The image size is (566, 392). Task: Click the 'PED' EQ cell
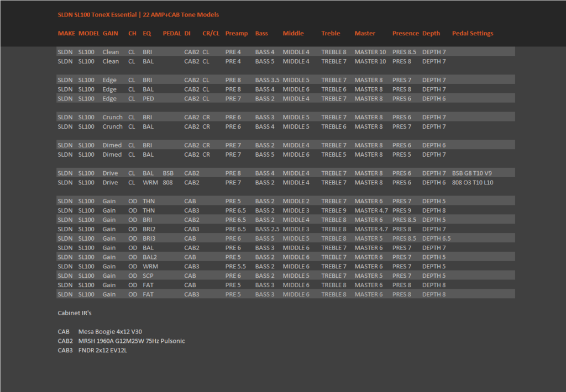(148, 99)
